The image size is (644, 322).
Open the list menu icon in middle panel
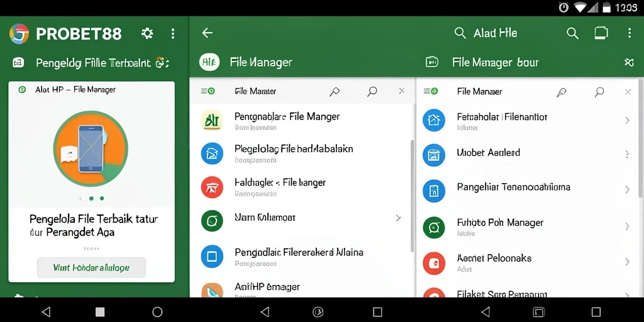[208, 91]
